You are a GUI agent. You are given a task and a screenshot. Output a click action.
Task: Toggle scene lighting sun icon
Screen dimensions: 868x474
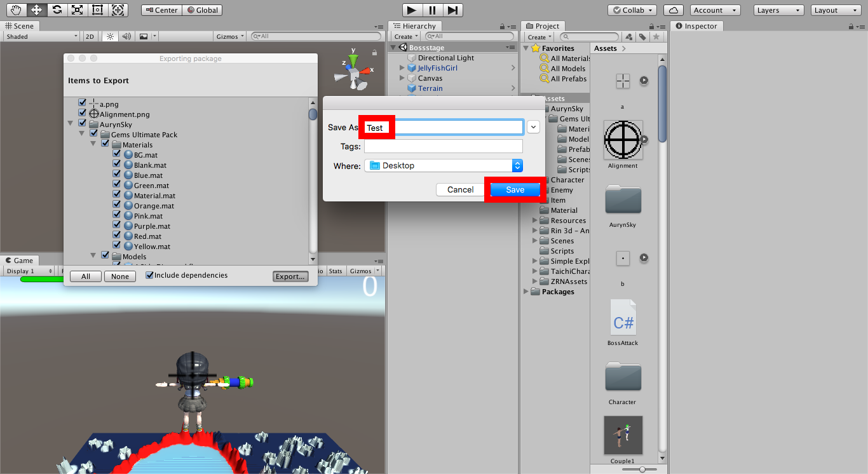(x=111, y=36)
